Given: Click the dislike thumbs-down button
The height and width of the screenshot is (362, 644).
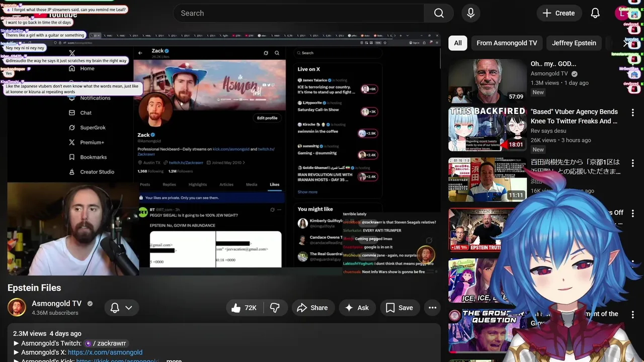Looking at the screenshot, I should pyautogui.click(x=275, y=308).
